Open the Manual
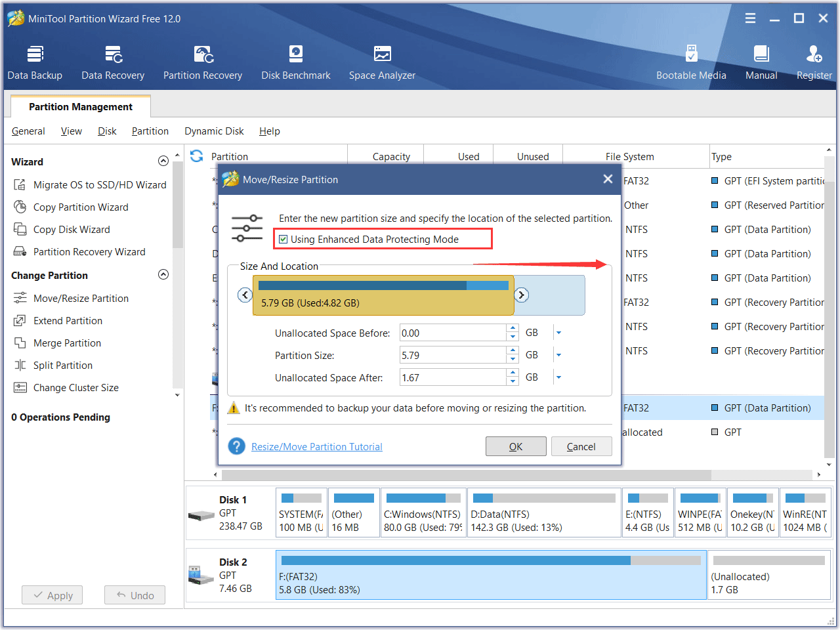 tap(761, 63)
